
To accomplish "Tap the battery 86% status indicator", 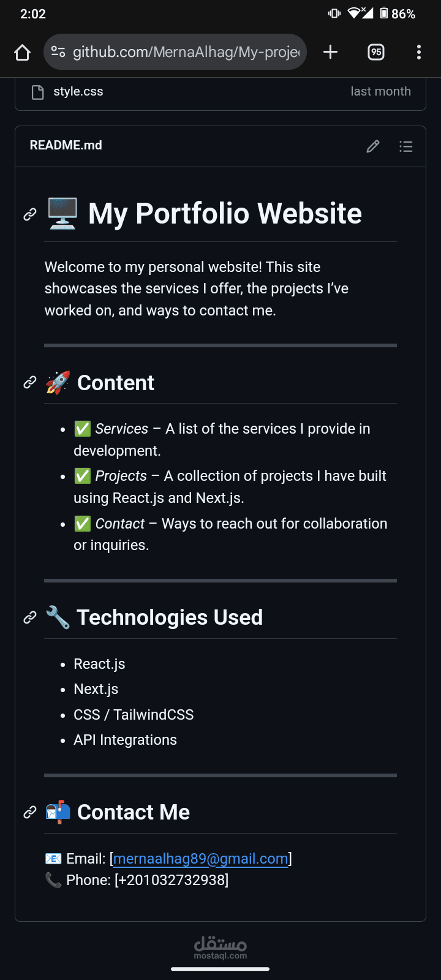I will point(398,13).
